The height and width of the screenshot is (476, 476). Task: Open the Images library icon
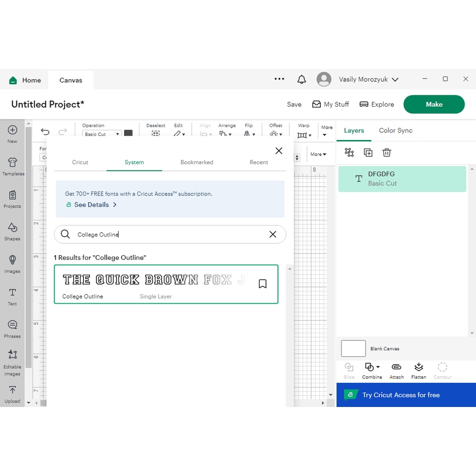[x=12, y=260]
